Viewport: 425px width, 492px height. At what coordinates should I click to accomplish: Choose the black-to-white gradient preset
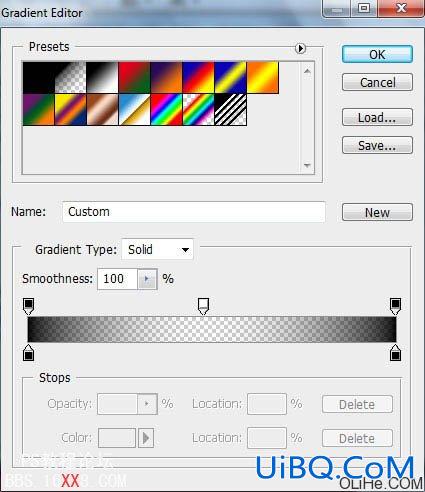click(102, 77)
